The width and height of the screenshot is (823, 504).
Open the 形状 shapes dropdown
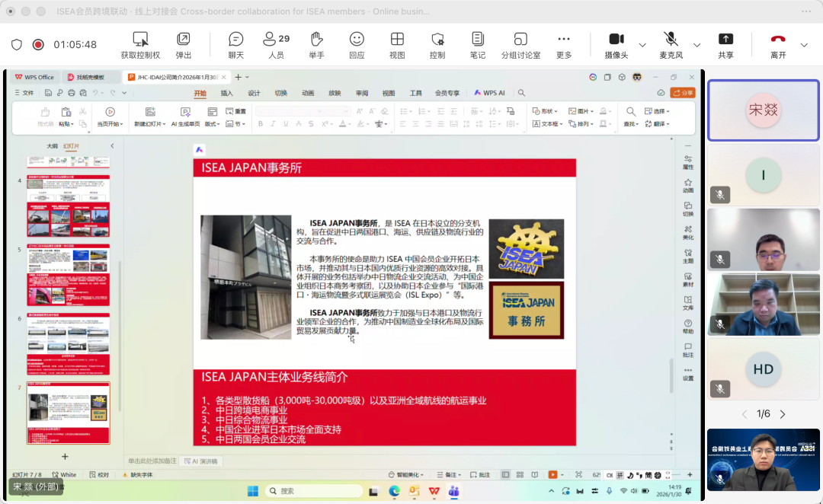pos(544,111)
